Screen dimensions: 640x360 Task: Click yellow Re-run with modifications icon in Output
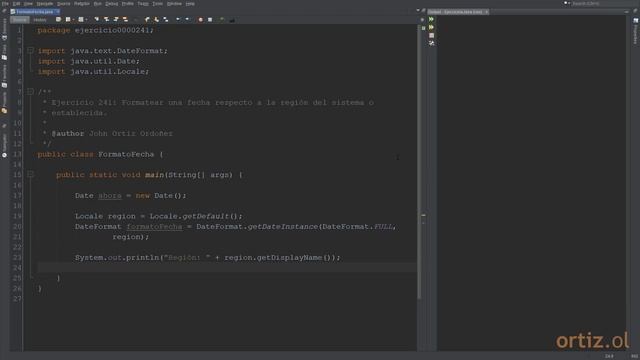(x=431, y=27)
